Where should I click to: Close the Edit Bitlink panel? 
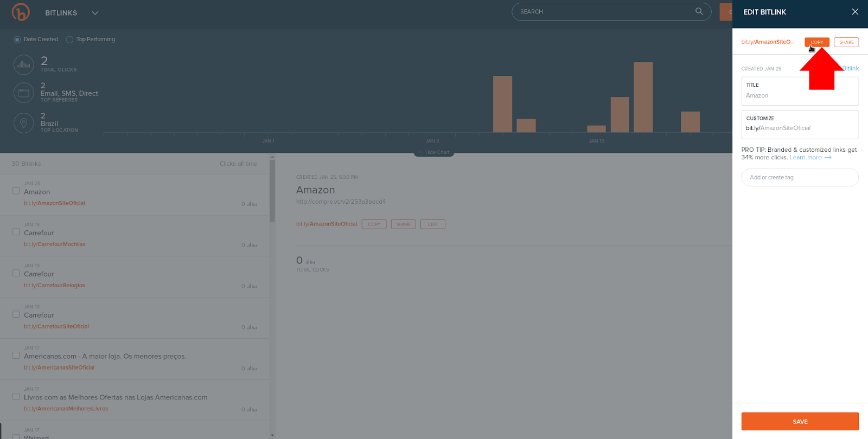pyautogui.click(x=855, y=12)
